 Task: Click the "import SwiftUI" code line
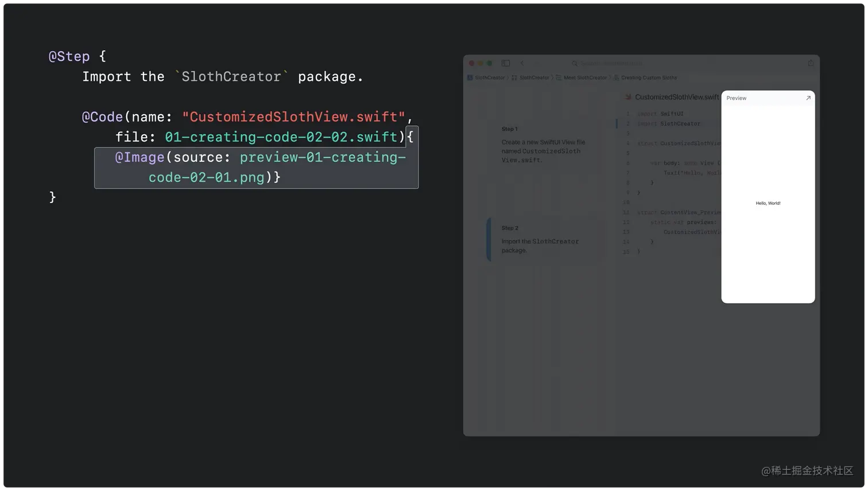coord(660,114)
